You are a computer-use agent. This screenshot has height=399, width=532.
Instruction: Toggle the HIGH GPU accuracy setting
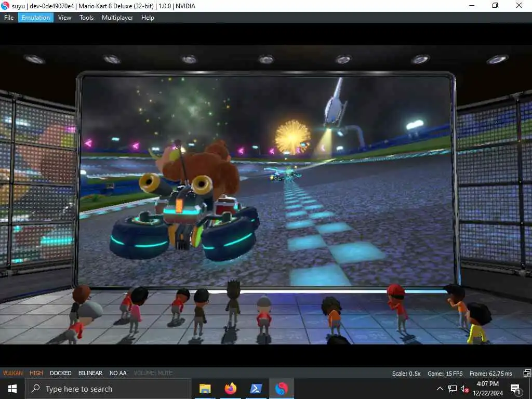pos(36,373)
